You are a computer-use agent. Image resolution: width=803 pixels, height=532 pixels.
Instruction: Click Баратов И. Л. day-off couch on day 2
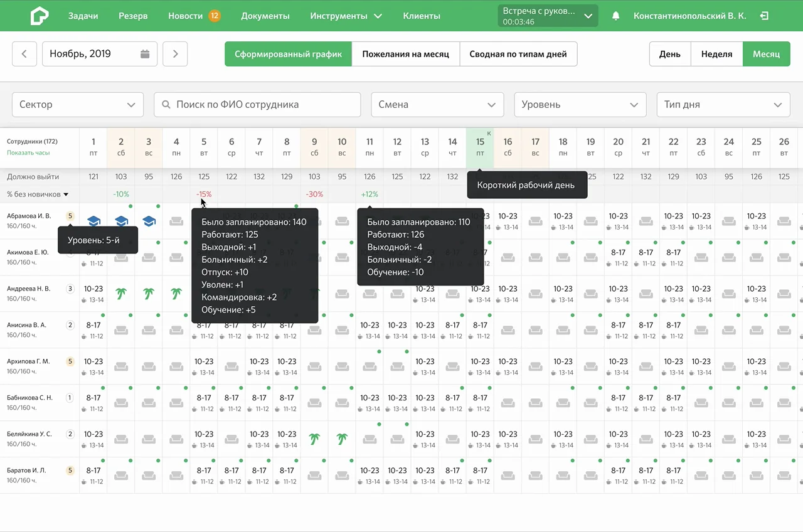pos(121,476)
